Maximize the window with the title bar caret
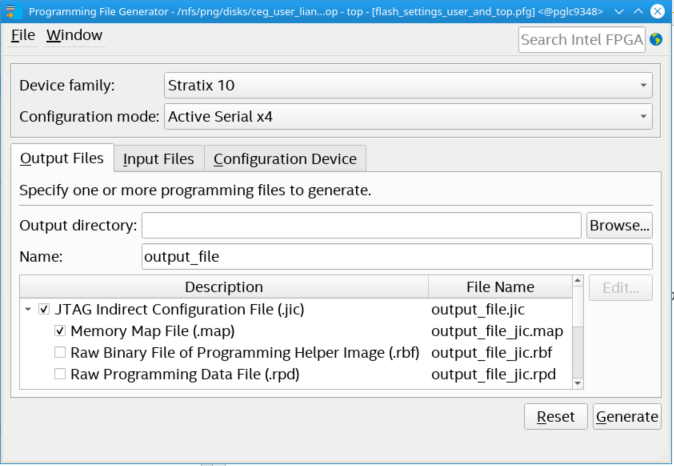The height and width of the screenshot is (466, 674). [x=637, y=10]
